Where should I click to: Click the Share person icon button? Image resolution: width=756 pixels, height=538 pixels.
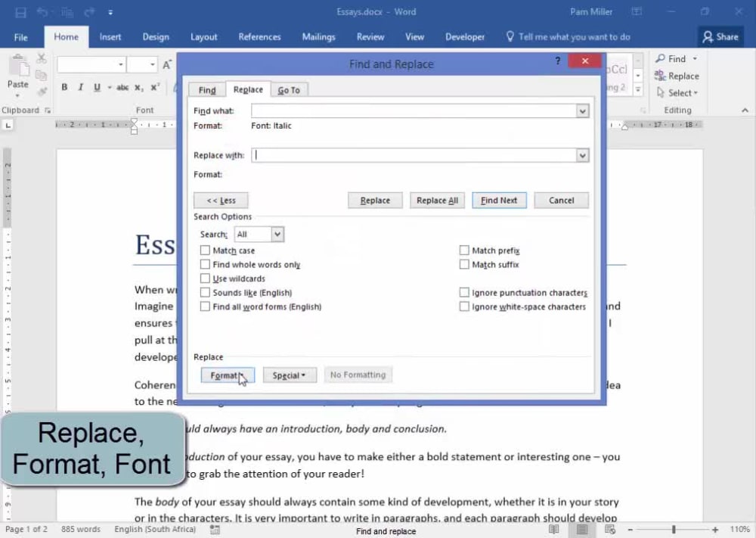pos(721,36)
